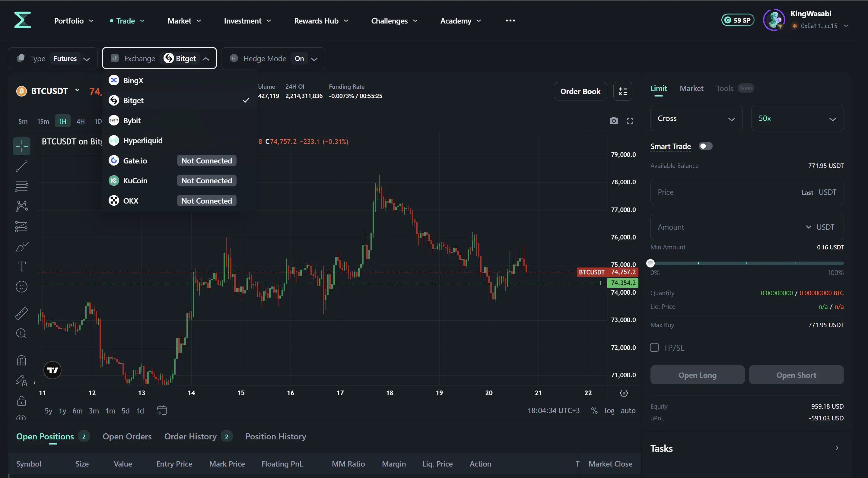
Task: Click KuCoin Not Connected badge
Action: click(x=207, y=181)
